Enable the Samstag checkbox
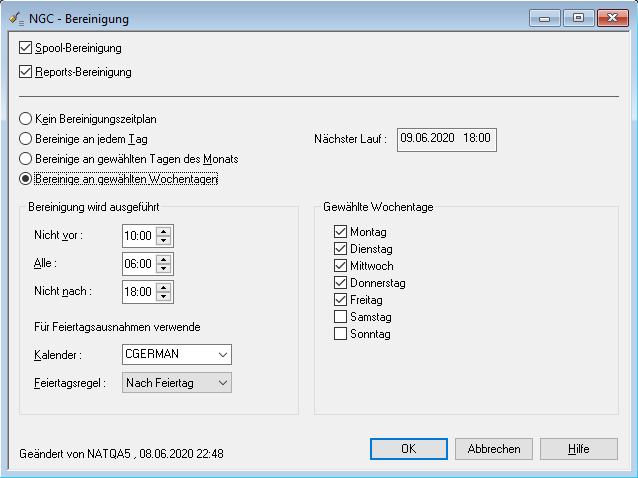The image size is (638, 478). pyautogui.click(x=340, y=317)
